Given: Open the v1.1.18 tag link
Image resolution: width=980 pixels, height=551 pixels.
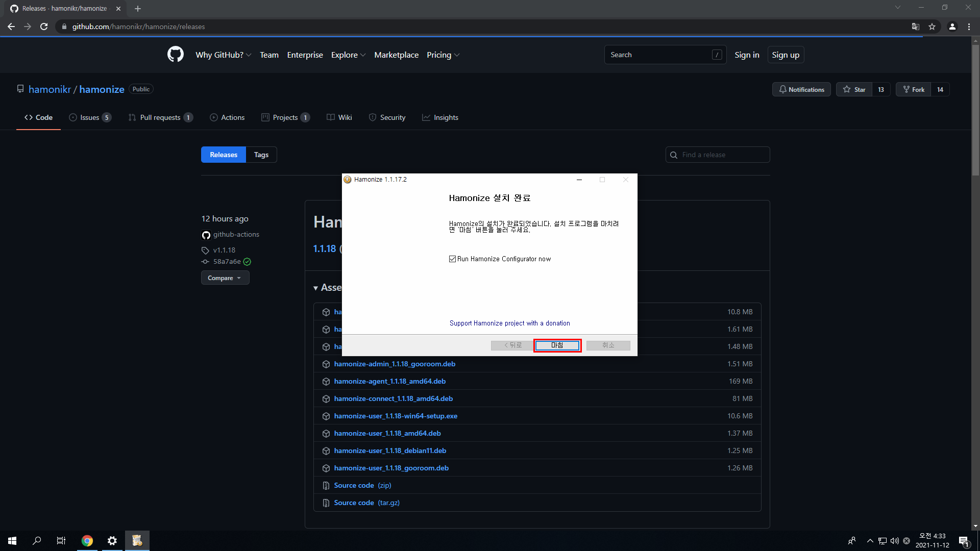Looking at the screenshot, I should click(224, 250).
